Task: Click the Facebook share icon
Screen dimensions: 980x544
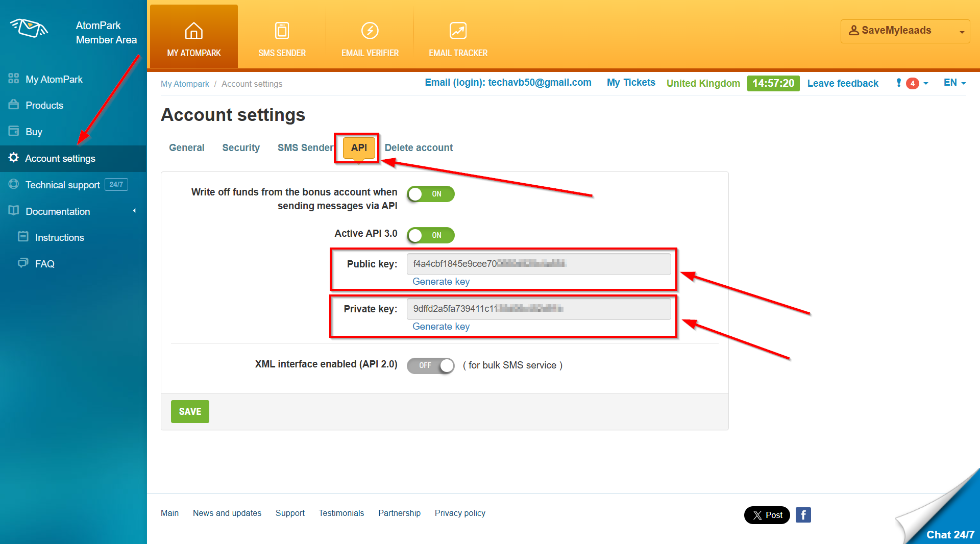Action: [x=803, y=515]
